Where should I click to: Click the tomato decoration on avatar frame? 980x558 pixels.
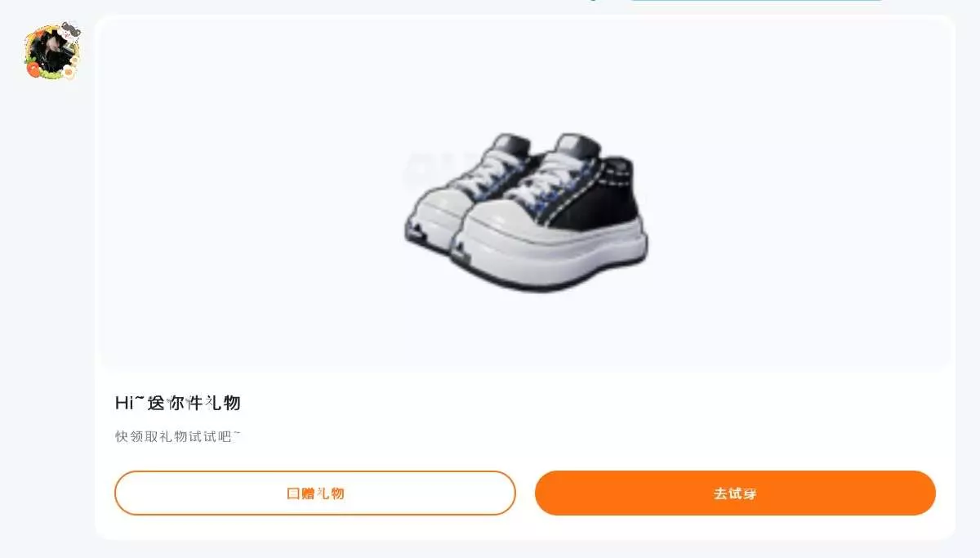point(33,69)
